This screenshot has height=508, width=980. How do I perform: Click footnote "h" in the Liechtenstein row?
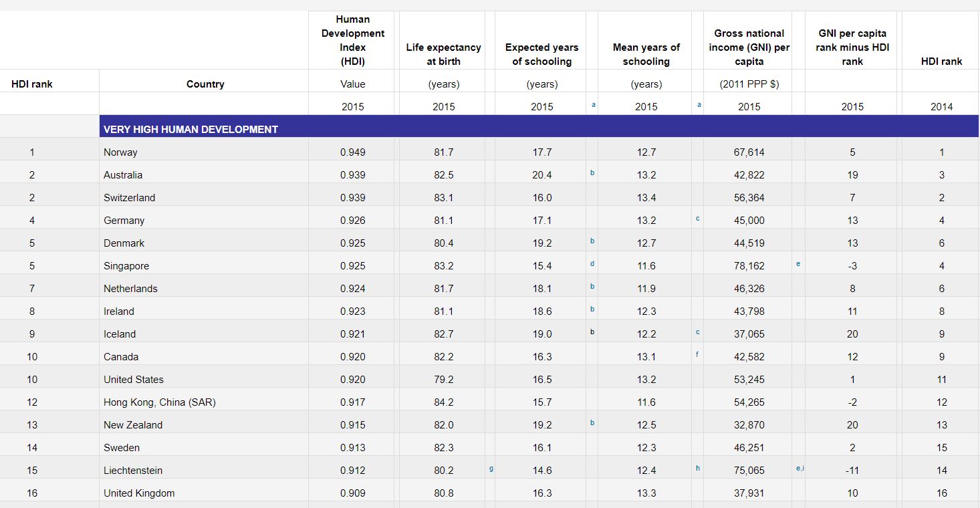pos(697,469)
